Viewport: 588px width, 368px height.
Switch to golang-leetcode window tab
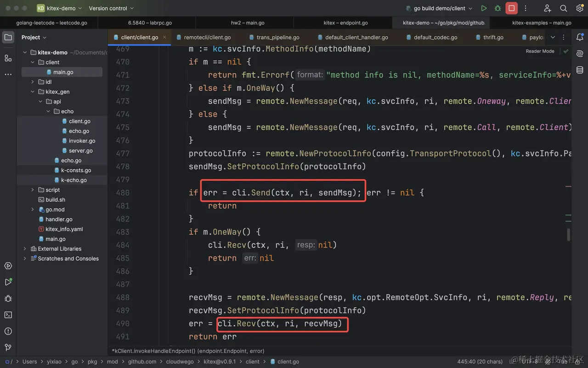(51, 23)
